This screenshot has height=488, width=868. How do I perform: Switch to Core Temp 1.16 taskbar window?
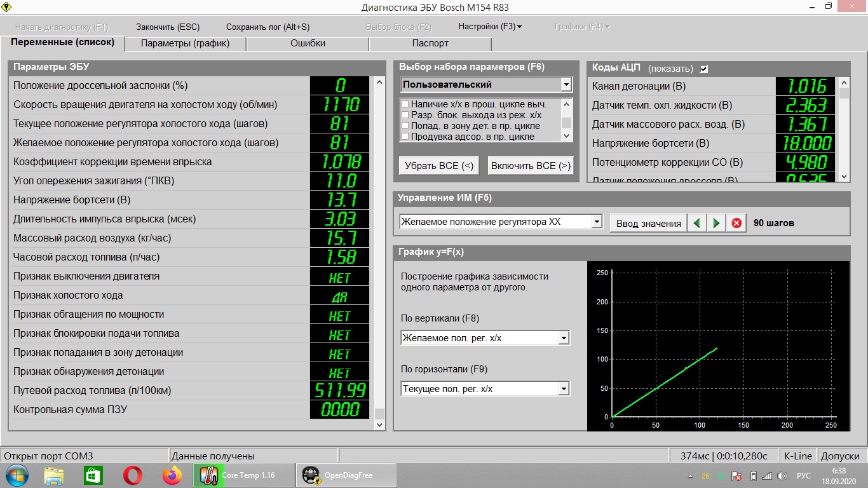pos(243,475)
